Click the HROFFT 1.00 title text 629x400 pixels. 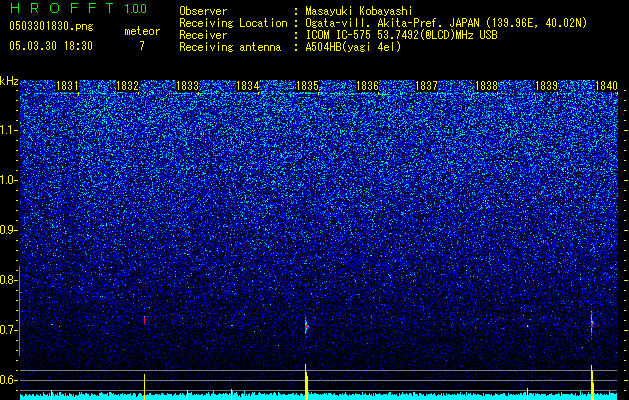click(x=78, y=8)
